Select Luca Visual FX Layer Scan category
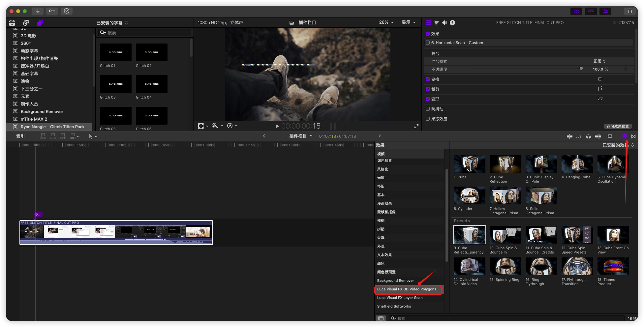The height and width of the screenshot is (327, 644). click(x=400, y=298)
